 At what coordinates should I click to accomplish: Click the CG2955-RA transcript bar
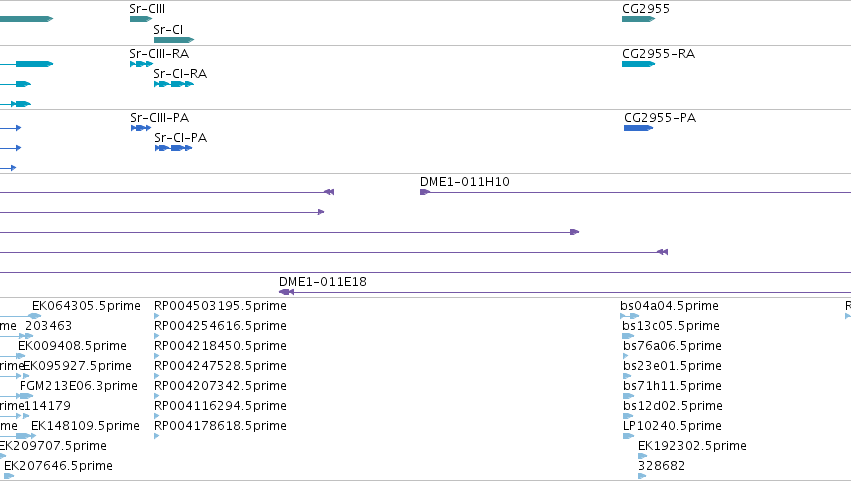point(638,64)
